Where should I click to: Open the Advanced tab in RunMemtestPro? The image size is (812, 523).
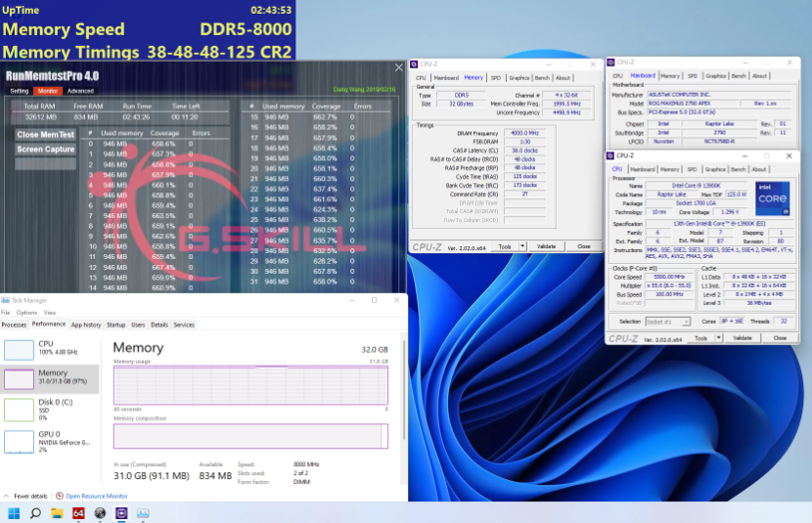click(81, 91)
